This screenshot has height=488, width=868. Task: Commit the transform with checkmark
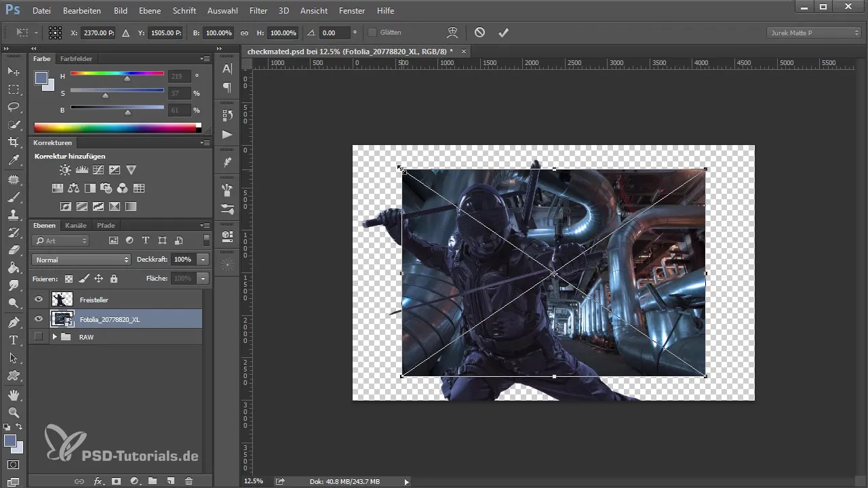point(503,32)
